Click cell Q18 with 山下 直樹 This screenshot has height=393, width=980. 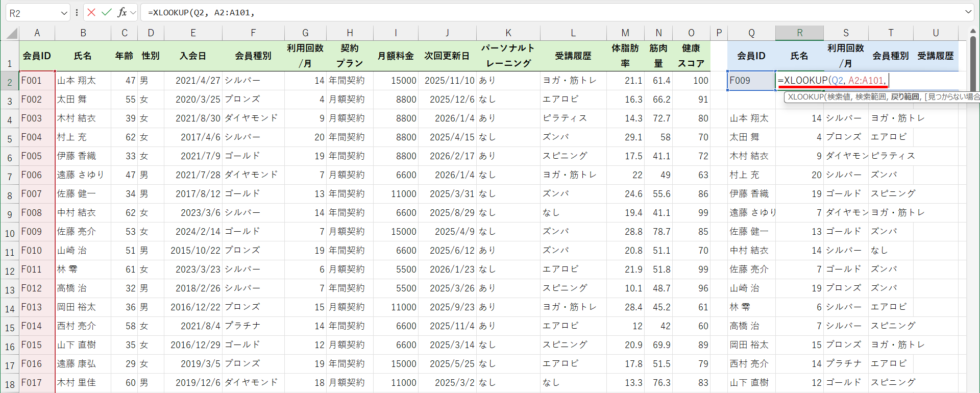pos(751,383)
